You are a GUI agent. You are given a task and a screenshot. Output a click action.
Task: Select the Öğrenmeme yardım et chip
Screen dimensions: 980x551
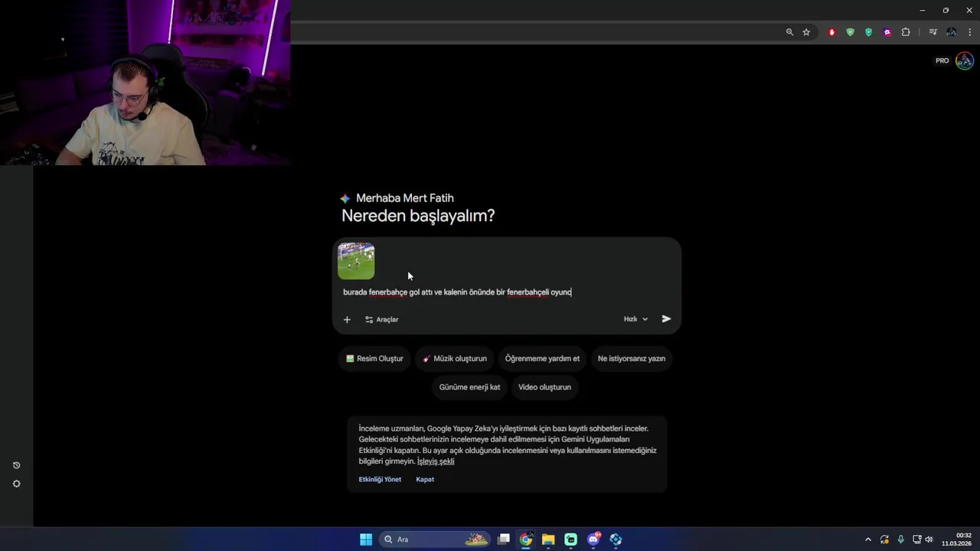pos(542,358)
